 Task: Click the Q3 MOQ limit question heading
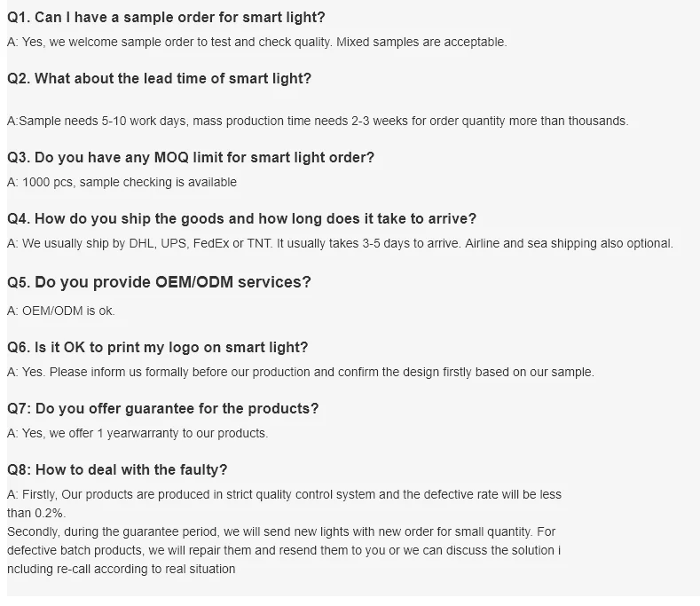click(191, 158)
